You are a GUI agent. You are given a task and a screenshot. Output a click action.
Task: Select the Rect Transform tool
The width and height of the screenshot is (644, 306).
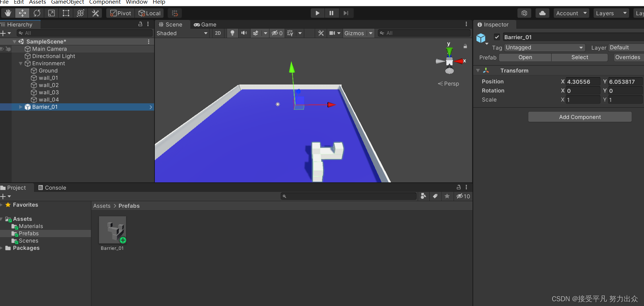pyautogui.click(x=66, y=13)
